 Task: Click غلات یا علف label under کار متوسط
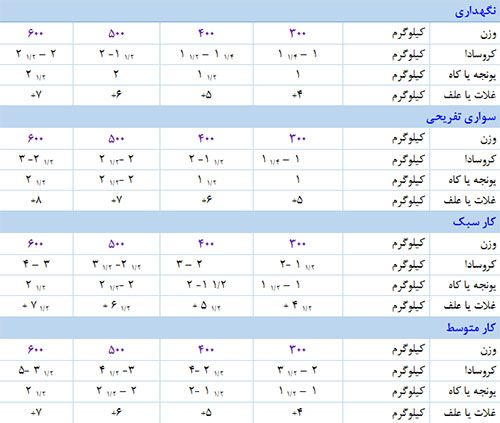click(470, 413)
